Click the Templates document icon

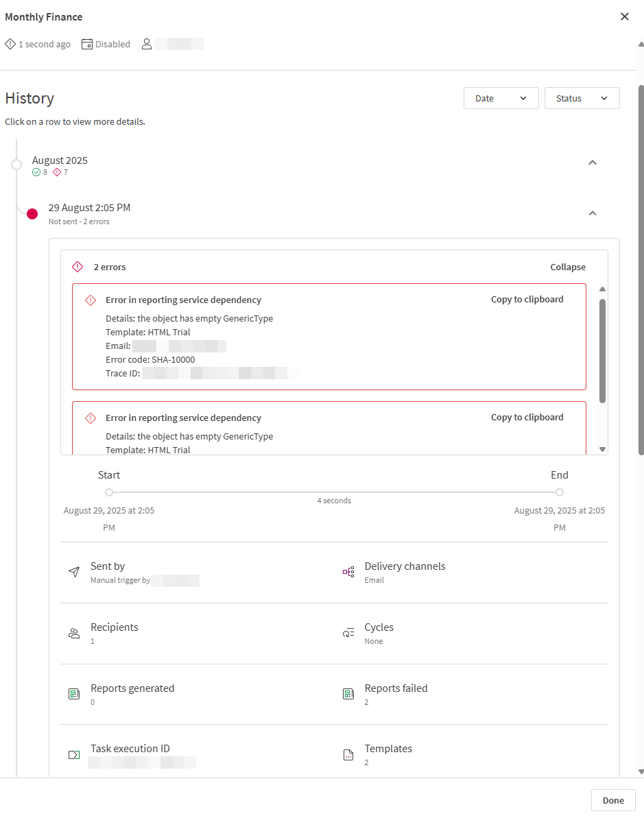pos(348,754)
